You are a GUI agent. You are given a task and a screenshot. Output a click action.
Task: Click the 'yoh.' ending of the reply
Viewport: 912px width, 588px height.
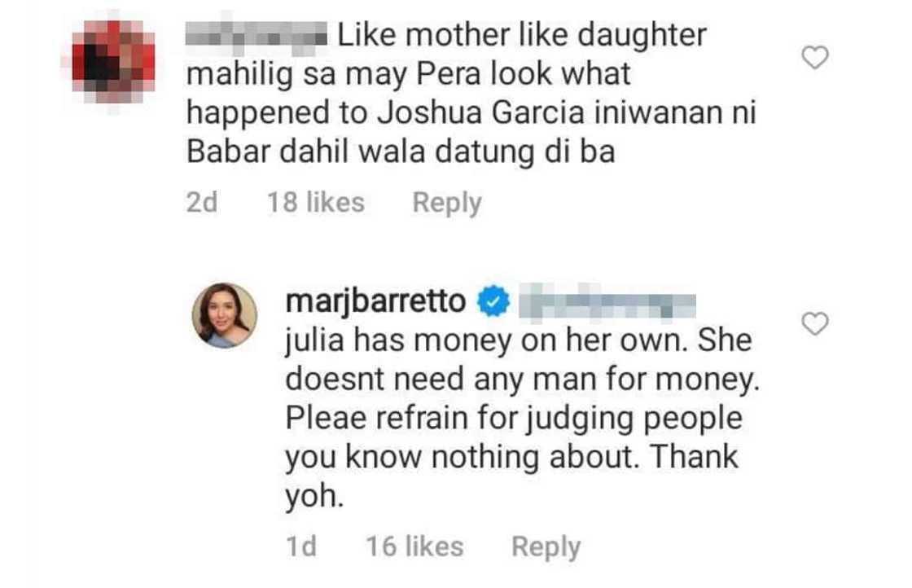click(x=311, y=495)
